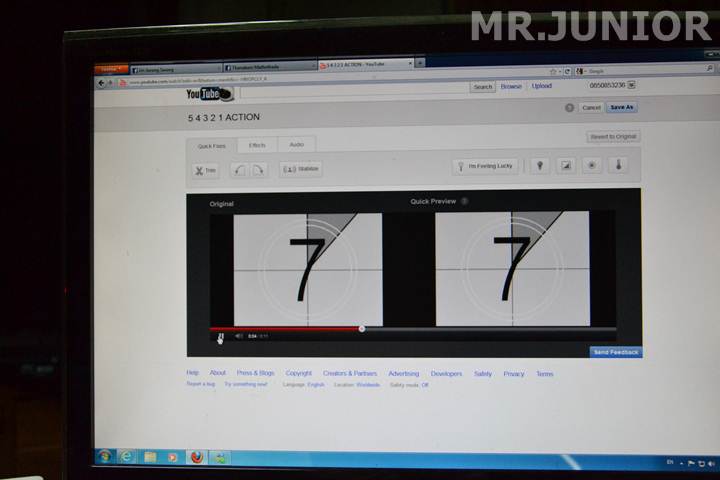Click the Original video preview
The height and width of the screenshot is (480, 720).
tap(308, 270)
